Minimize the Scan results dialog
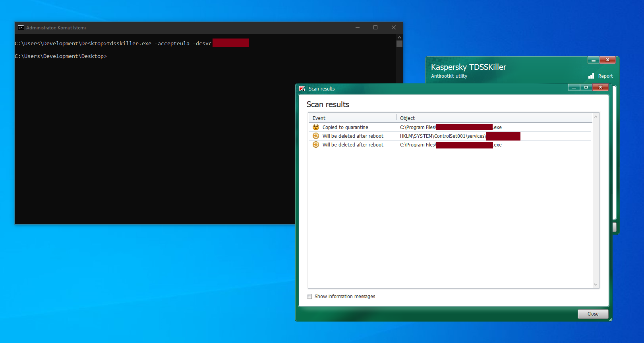This screenshot has width=644, height=343. click(574, 87)
